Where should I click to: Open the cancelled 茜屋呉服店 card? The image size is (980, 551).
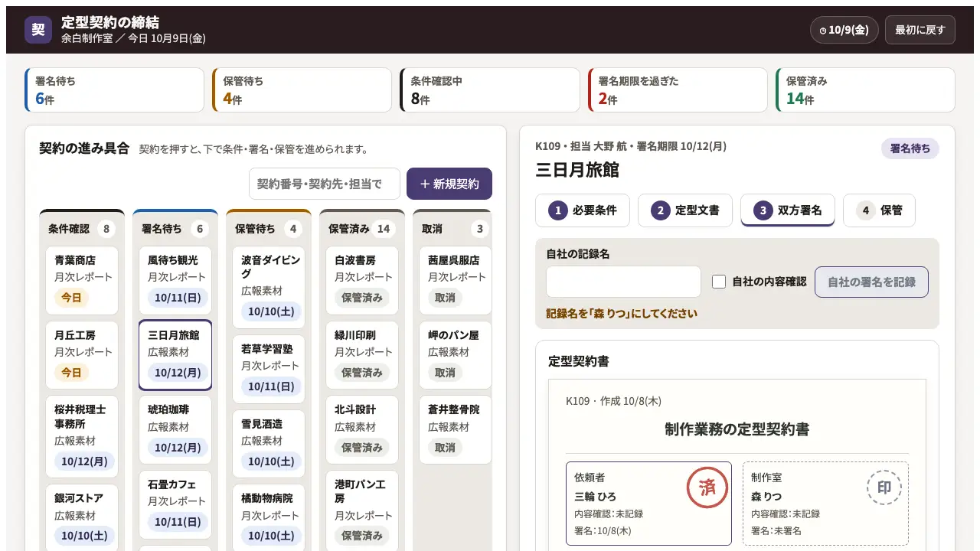coord(456,280)
